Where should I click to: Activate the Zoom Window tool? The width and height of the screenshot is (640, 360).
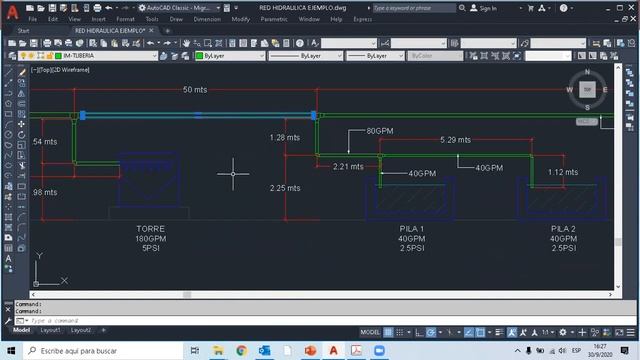(x=208, y=43)
